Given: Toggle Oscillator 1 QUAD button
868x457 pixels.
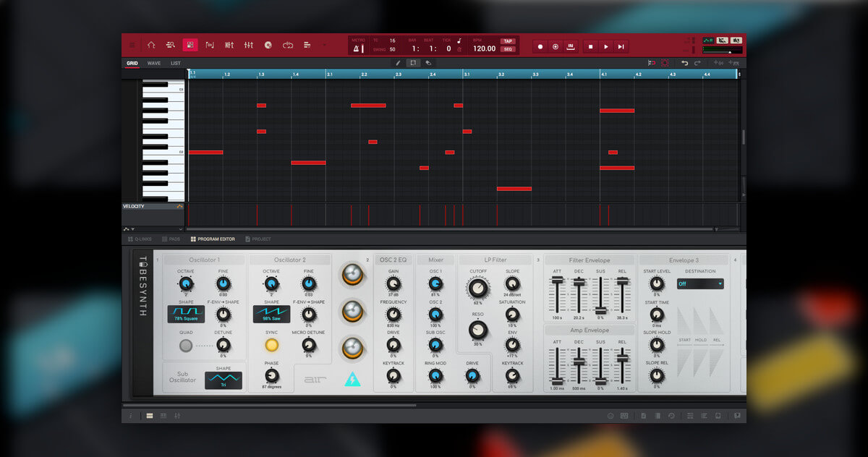Looking at the screenshot, I should (186, 346).
